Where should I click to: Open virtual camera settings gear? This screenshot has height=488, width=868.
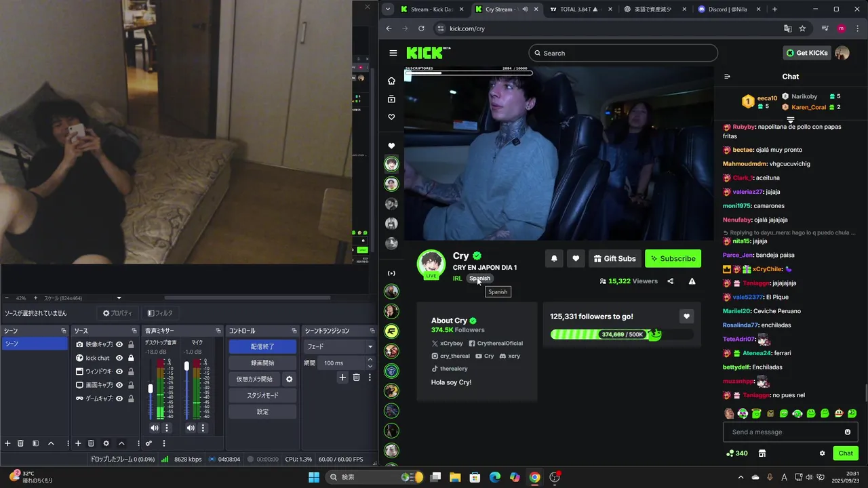pyautogui.click(x=289, y=379)
